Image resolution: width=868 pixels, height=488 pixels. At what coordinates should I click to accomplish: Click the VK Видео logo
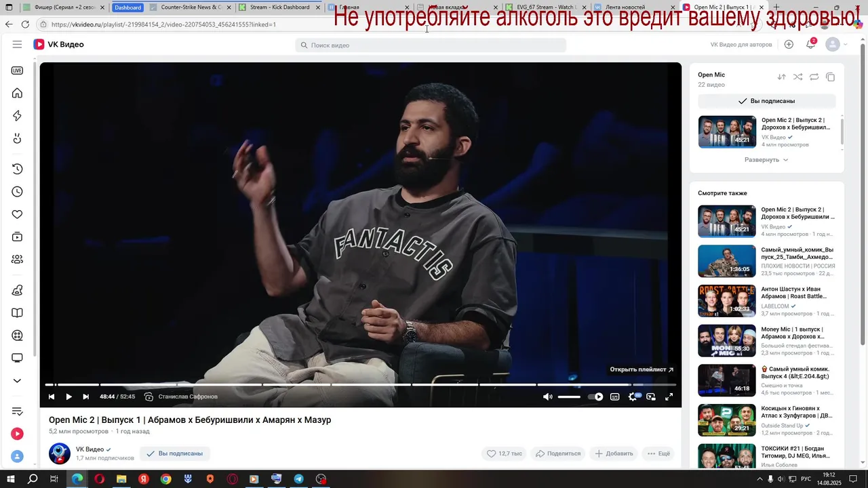[59, 45]
